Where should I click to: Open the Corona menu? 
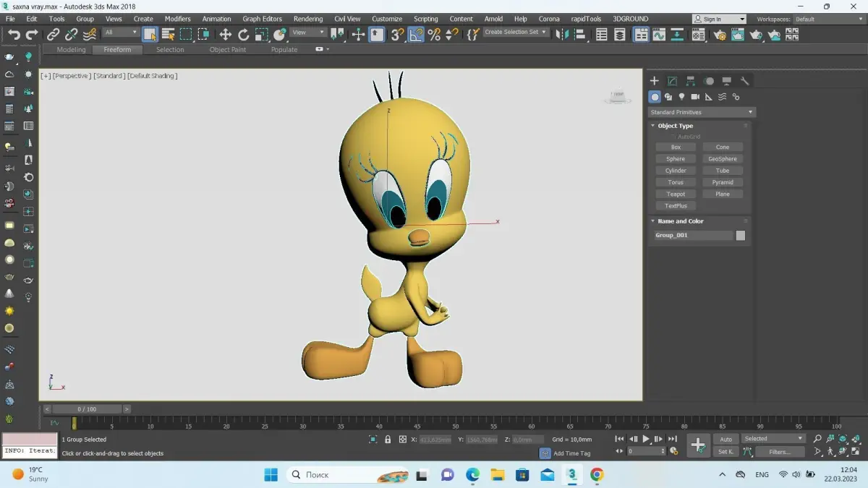(x=549, y=19)
